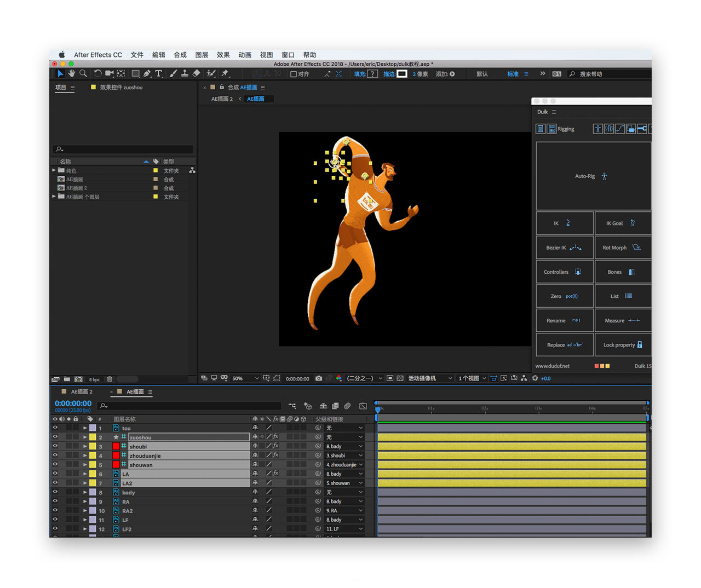Select the Rectangle shape tool
This screenshot has height=588, width=701.
tap(135, 73)
